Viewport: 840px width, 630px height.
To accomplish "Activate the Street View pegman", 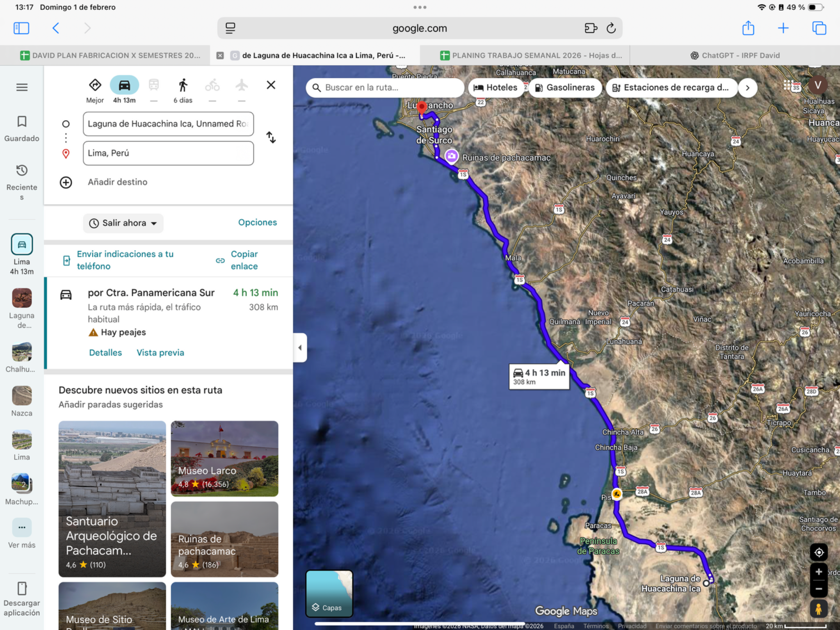I will 819,609.
